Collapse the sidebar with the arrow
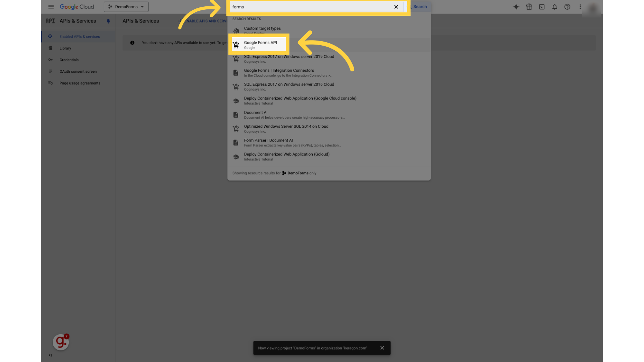This screenshot has height=362, width=644. click(50, 355)
